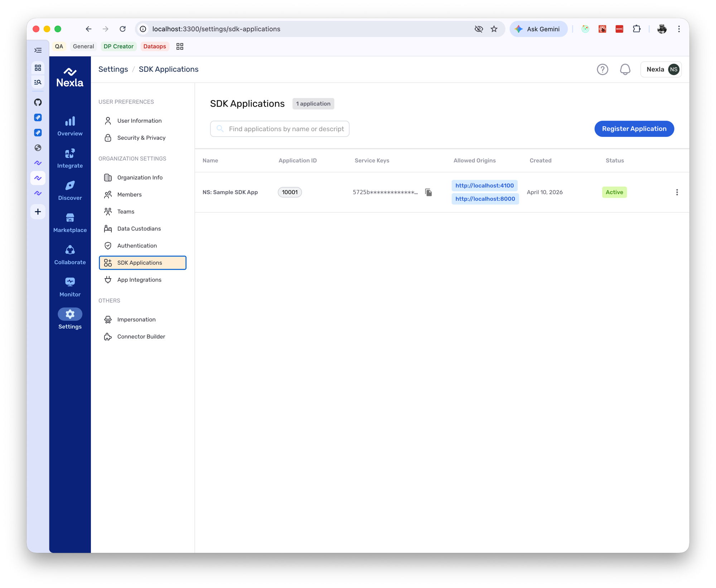Click the help question mark icon
This screenshot has width=716, height=588.
603,69
